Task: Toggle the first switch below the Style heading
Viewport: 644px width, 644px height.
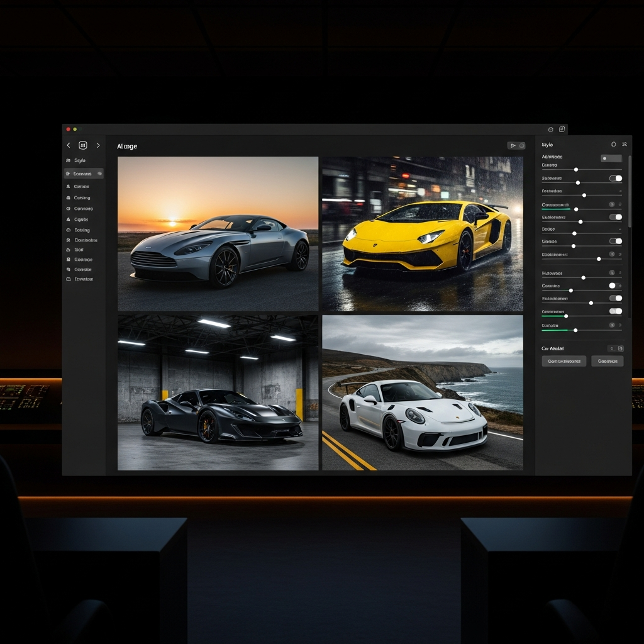Action: (x=616, y=179)
